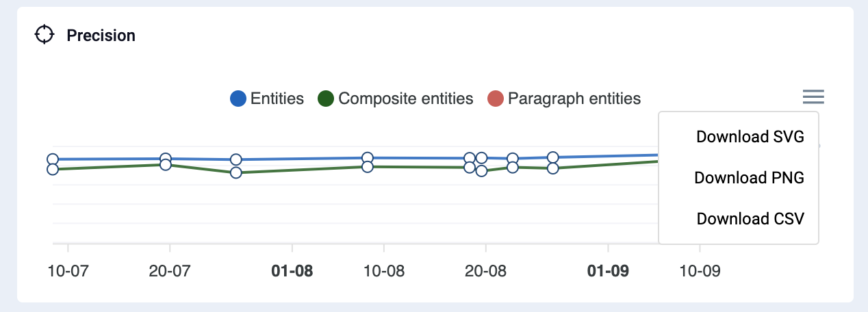868x312 pixels.
Task: Click the Precision panel title
Action: [x=101, y=36]
